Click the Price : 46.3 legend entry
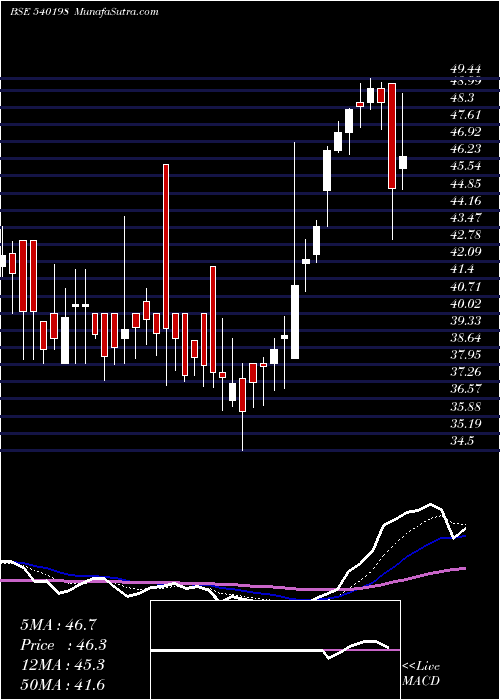Screen dimensions: 500x700 point(64,645)
